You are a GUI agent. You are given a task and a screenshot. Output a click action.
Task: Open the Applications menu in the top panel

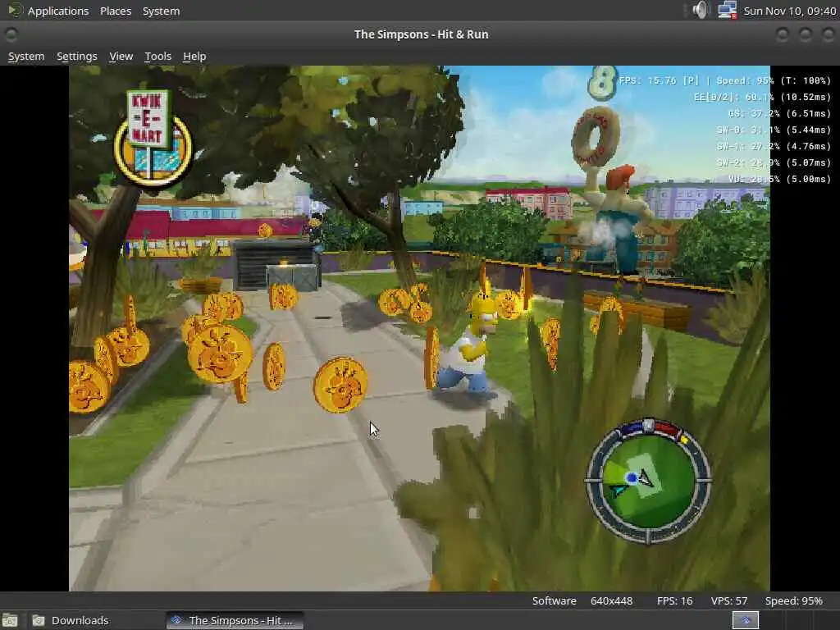point(58,11)
